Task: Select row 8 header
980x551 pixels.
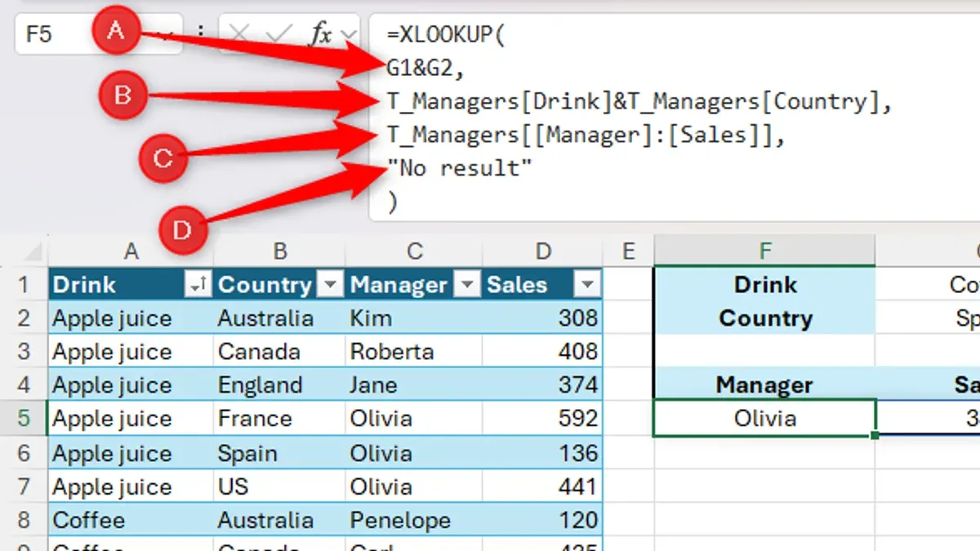Action: 24,520
